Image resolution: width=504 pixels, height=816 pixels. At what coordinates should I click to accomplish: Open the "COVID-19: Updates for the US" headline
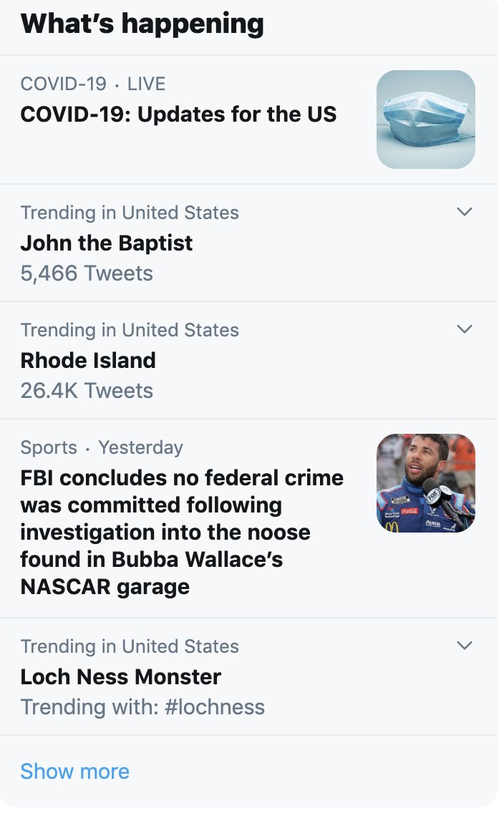tap(178, 115)
